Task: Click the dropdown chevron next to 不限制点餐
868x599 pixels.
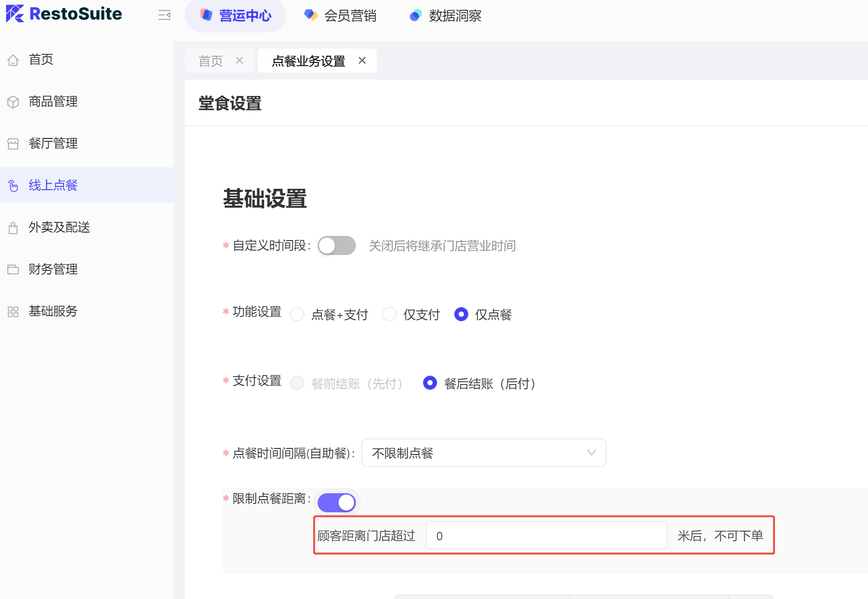Action: coord(591,453)
